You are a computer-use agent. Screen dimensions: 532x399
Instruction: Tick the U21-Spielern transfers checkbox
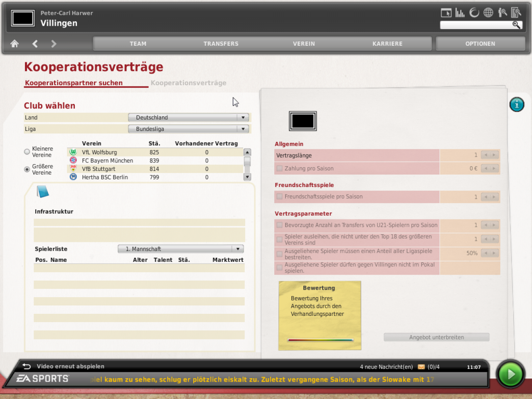coord(280,225)
